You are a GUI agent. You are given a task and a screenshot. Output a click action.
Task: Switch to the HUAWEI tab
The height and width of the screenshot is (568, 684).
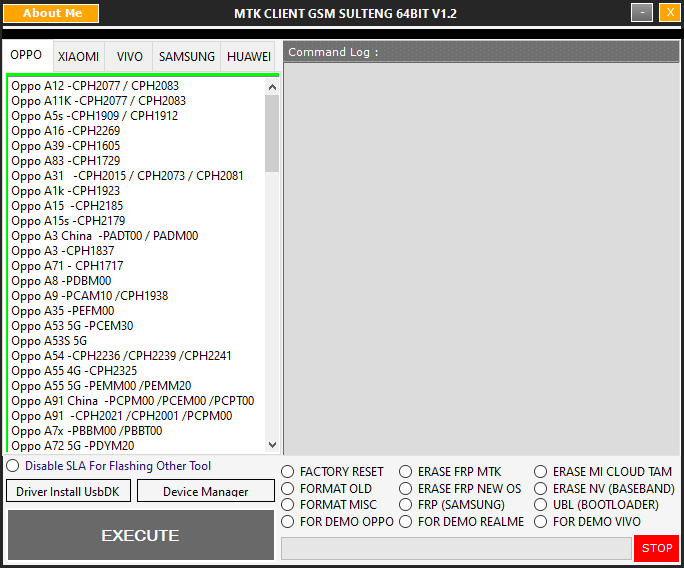click(x=249, y=57)
